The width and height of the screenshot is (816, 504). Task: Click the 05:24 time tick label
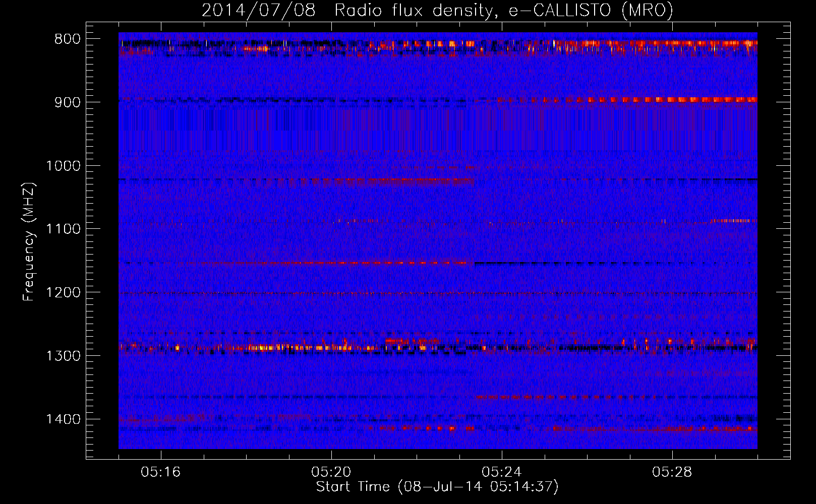click(x=502, y=472)
